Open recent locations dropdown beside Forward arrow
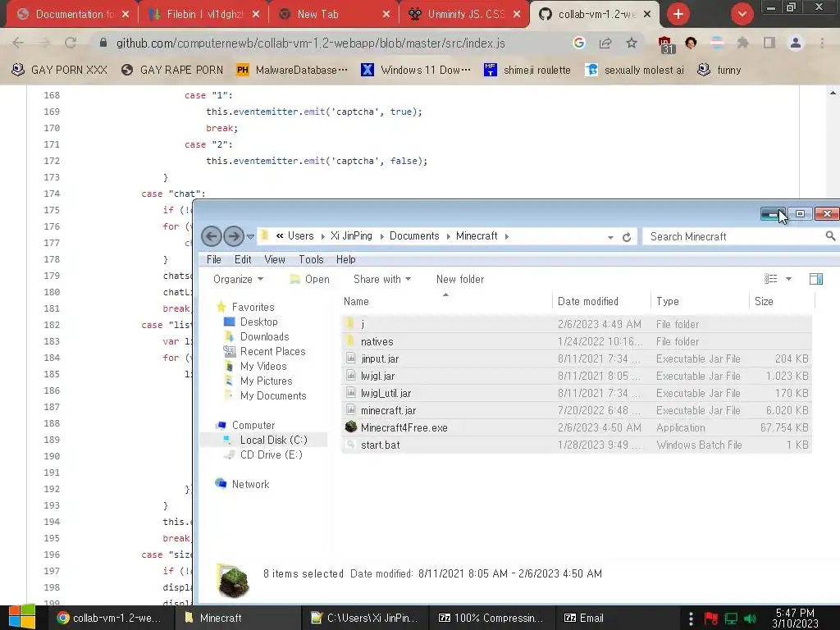Viewport: 840px width, 630px height. pos(250,236)
